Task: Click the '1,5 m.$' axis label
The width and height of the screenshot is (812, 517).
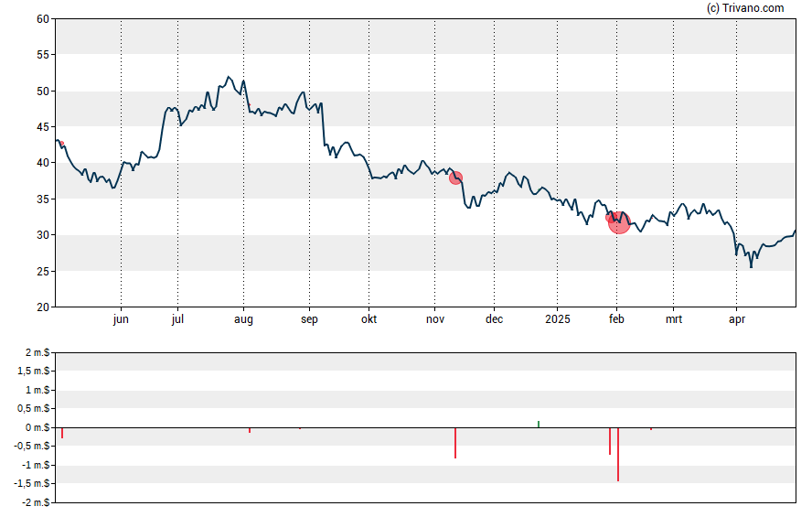Action: pos(34,371)
